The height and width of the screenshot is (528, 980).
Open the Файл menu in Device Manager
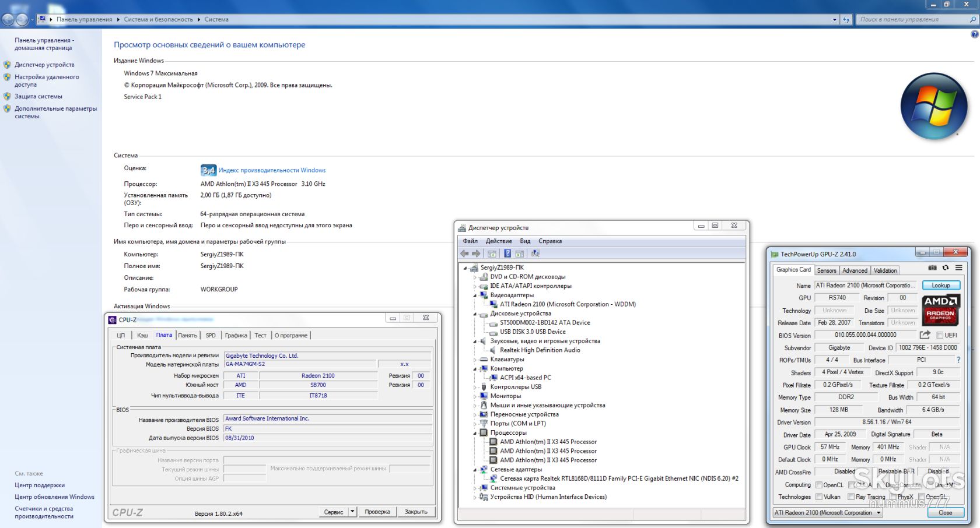(x=470, y=241)
